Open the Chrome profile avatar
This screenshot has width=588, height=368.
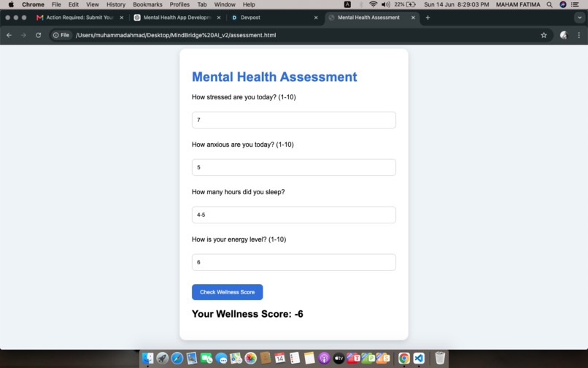(564, 35)
